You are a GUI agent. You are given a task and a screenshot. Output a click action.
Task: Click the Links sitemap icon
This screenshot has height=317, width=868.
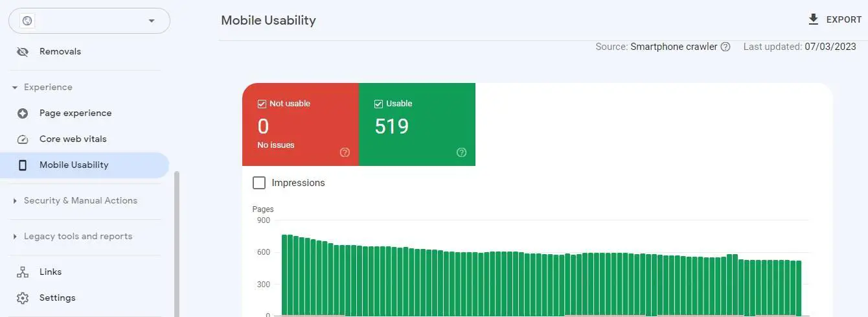[23, 272]
